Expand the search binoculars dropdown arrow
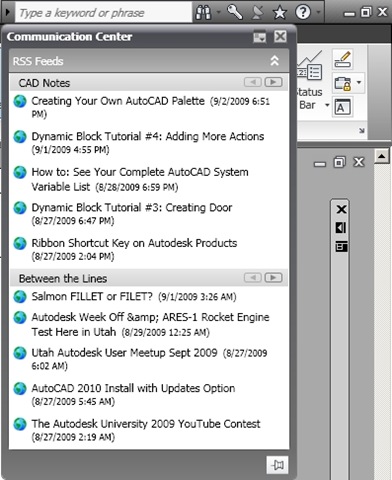392x480 pixels. (x=219, y=13)
